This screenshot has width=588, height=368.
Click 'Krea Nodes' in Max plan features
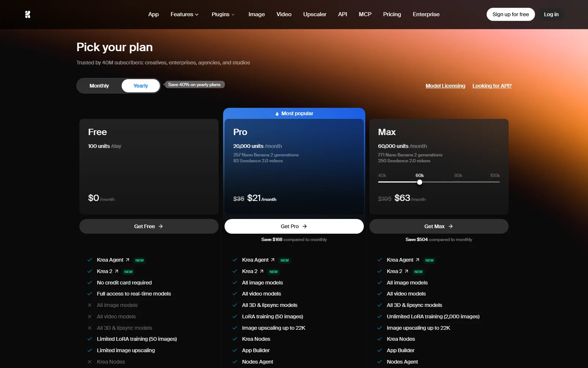(401, 339)
